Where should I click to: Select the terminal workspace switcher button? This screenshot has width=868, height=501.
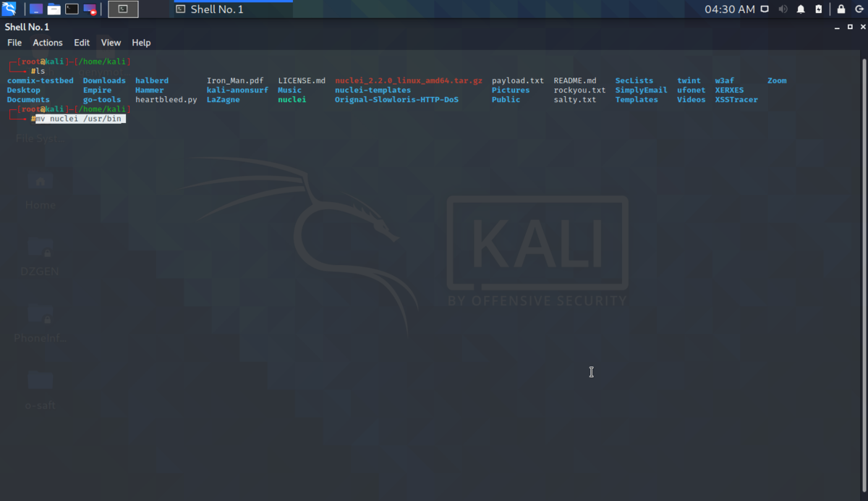123,9
